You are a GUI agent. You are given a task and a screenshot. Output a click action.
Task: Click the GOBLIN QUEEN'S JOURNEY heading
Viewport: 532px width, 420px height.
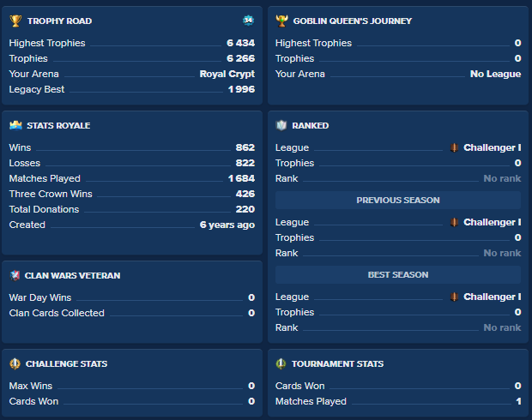point(353,21)
